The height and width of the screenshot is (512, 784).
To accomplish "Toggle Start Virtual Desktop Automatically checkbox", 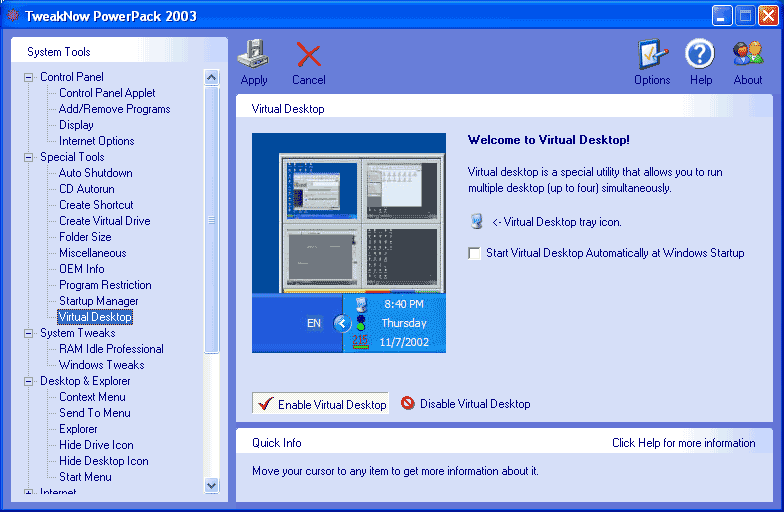I will (475, 254).
